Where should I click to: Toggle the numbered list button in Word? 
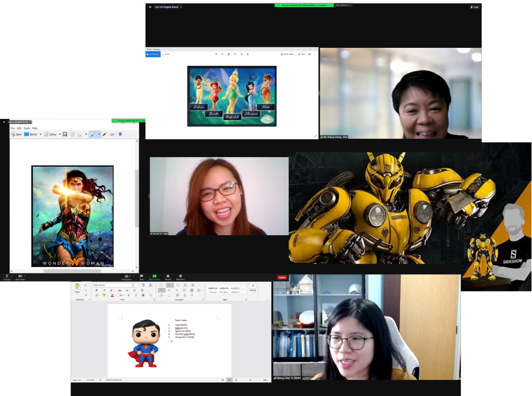pyautogui.click(x=170, y=285)
